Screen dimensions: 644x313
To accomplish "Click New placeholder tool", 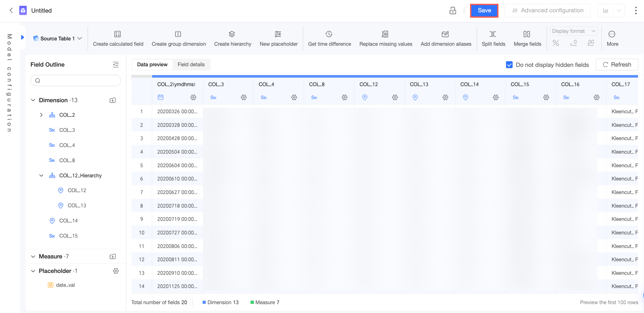I will pyautogui.click(x=279, y=38).
